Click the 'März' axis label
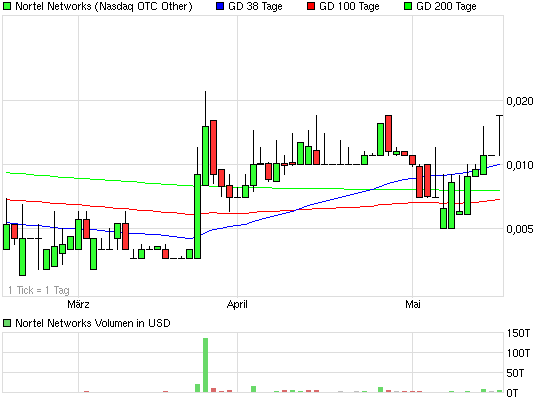This screenshot has height=401, width=545. click(x=78, y=304)
